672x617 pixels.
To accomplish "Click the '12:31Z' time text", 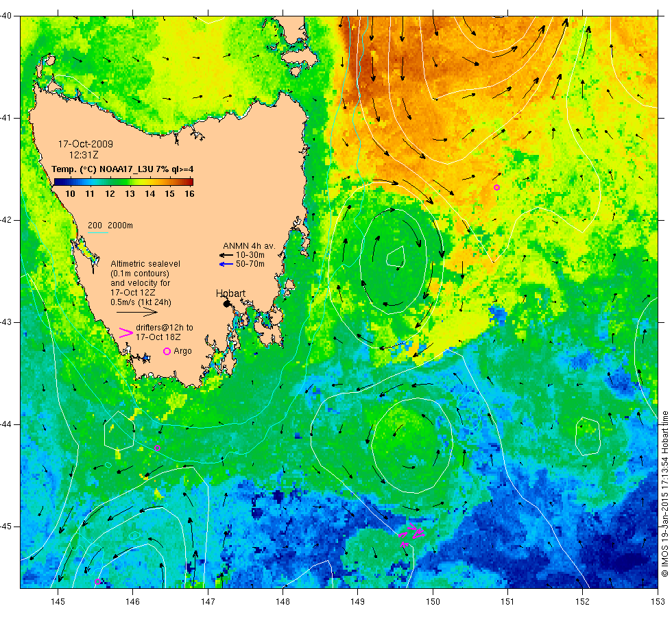I will (x=84, y=155).
